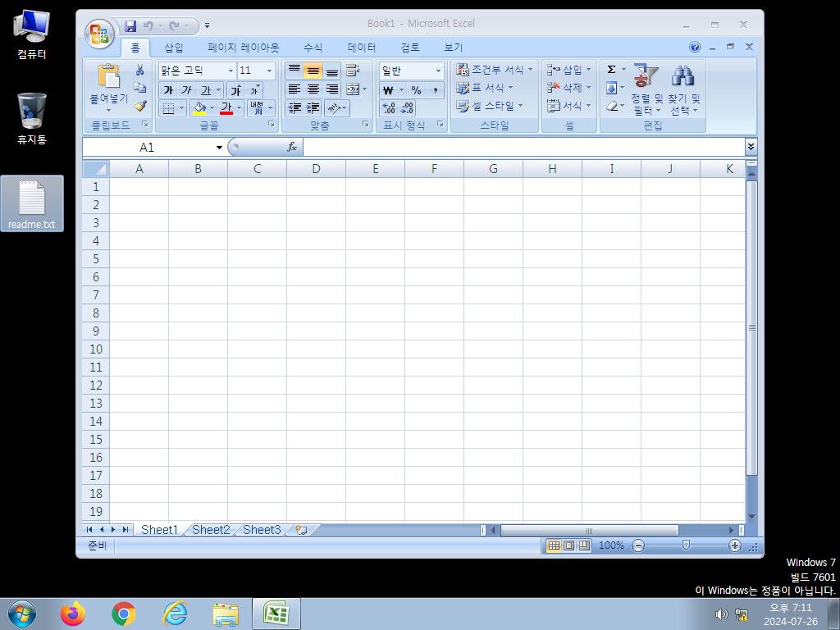This screenshot has width=840, height=630.
Task: Increase font size with large 가 icon
Action: click(235, 90)
